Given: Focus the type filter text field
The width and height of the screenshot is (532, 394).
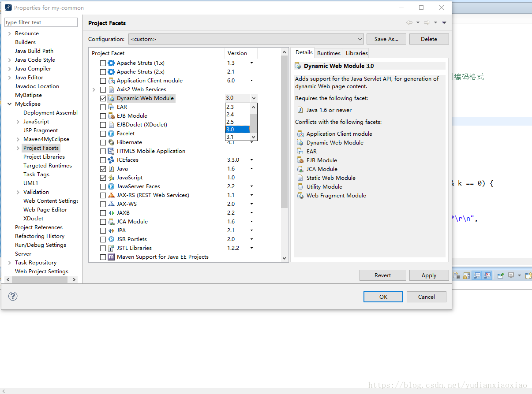Looking at the screenshot, I should (41, 22).
